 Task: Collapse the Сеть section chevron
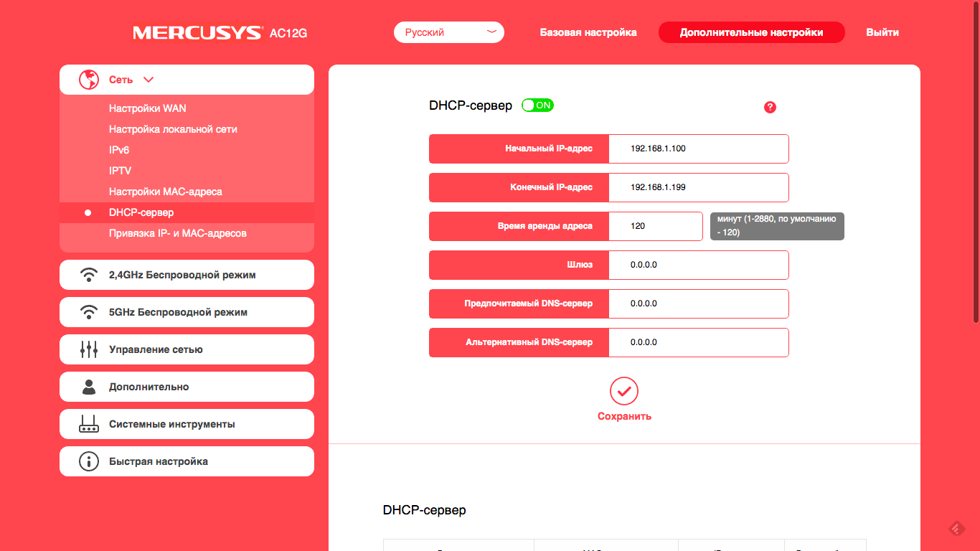149,80
